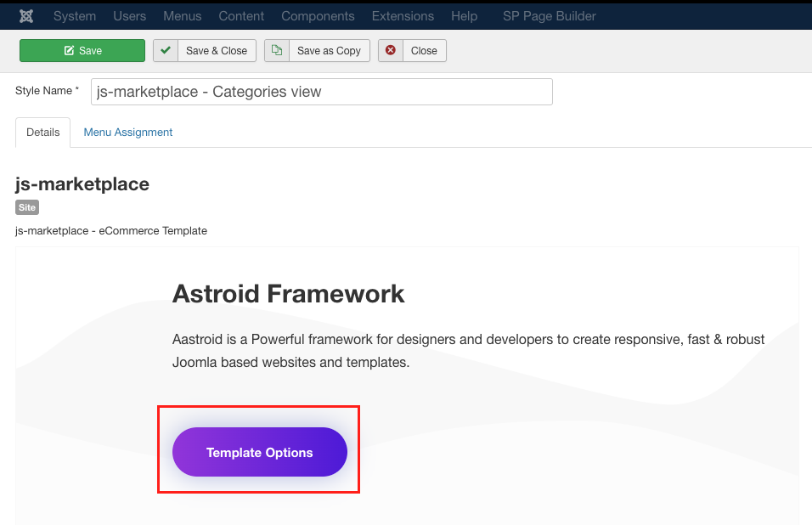
Task: Click the Astroid Framework heading
Action: click(x=288, y=294)
